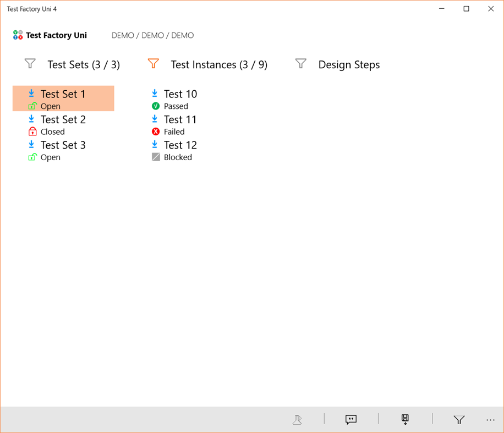
Task: Select Test Set 3 from the list
Action: pos(63,145)
